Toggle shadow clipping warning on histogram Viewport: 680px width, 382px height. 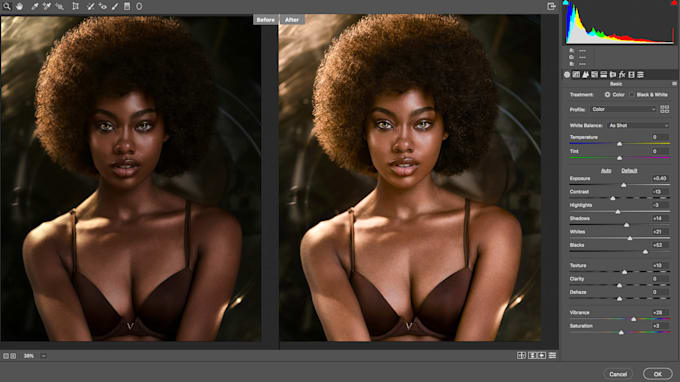(x=566, y=3)
